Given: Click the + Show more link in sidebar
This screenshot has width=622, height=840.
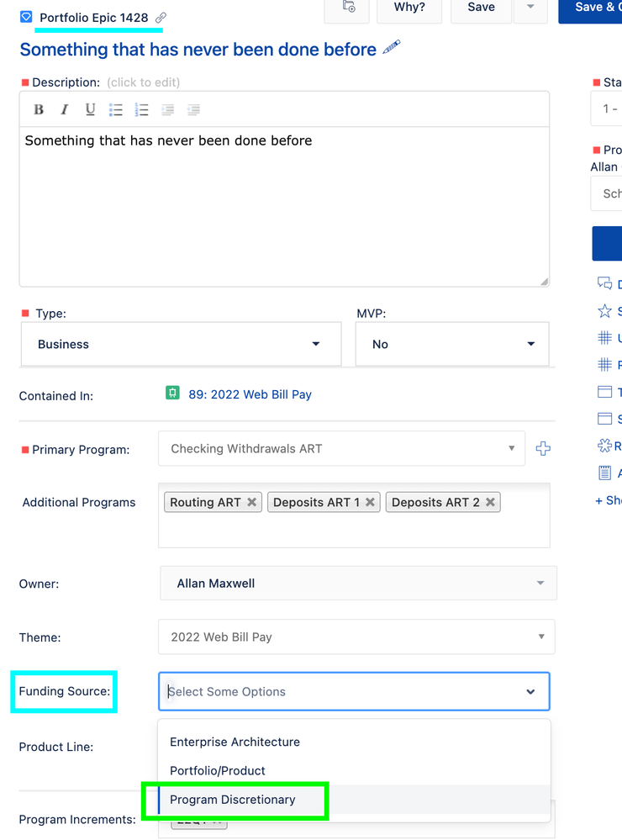Looking at the screenshot, I should coord(608,500).
